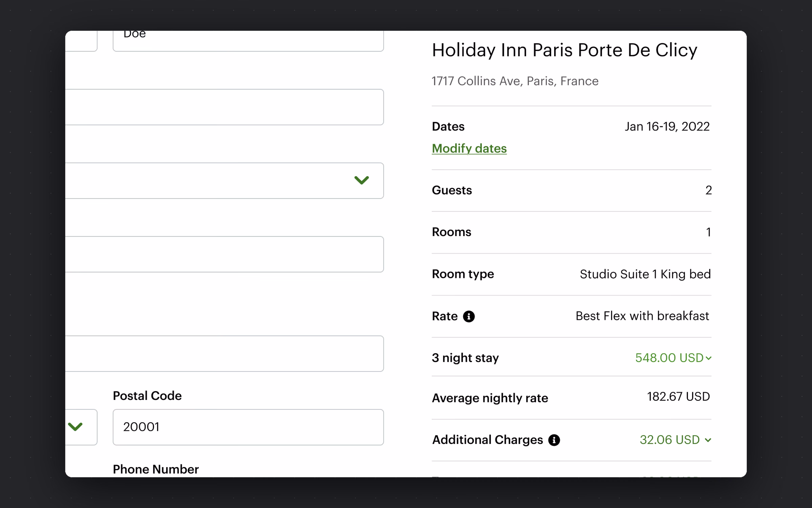
Task: Click the Postal Code label
Action: click(147, 396)
